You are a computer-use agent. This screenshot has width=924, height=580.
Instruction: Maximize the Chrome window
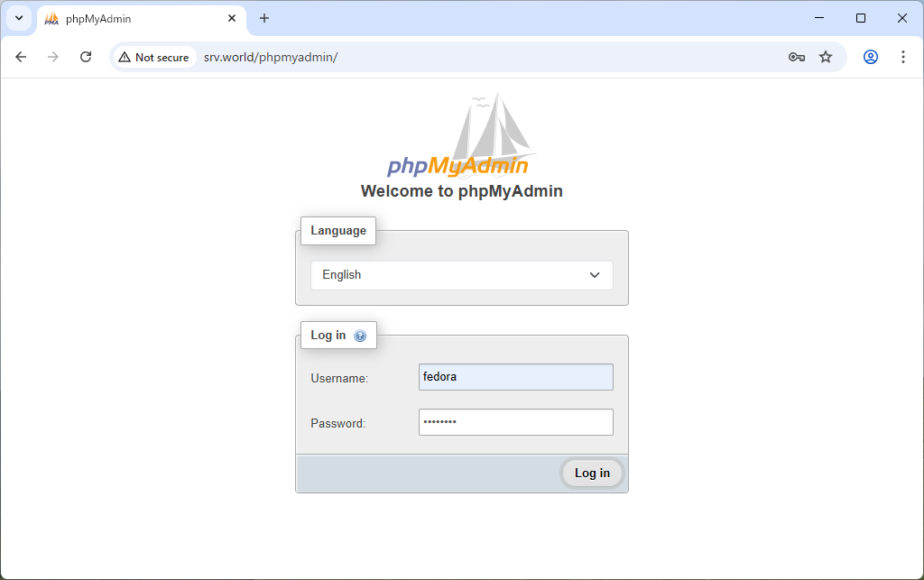[860, 18]
